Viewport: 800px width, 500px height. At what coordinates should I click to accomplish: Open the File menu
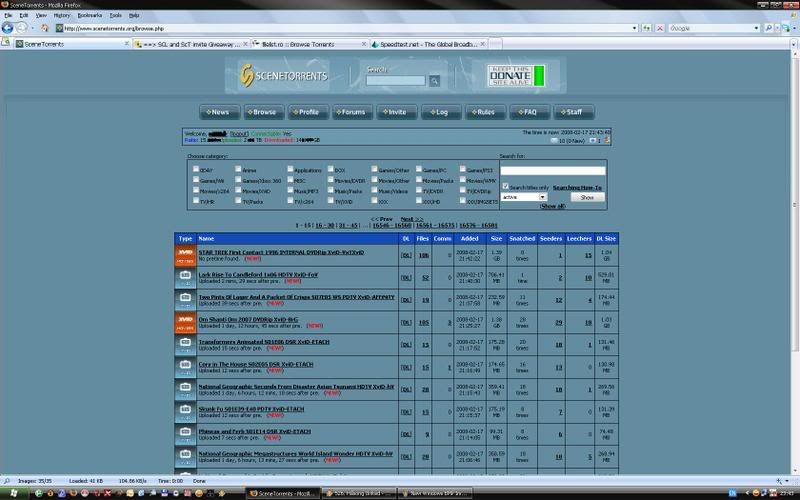coord(8,15)
